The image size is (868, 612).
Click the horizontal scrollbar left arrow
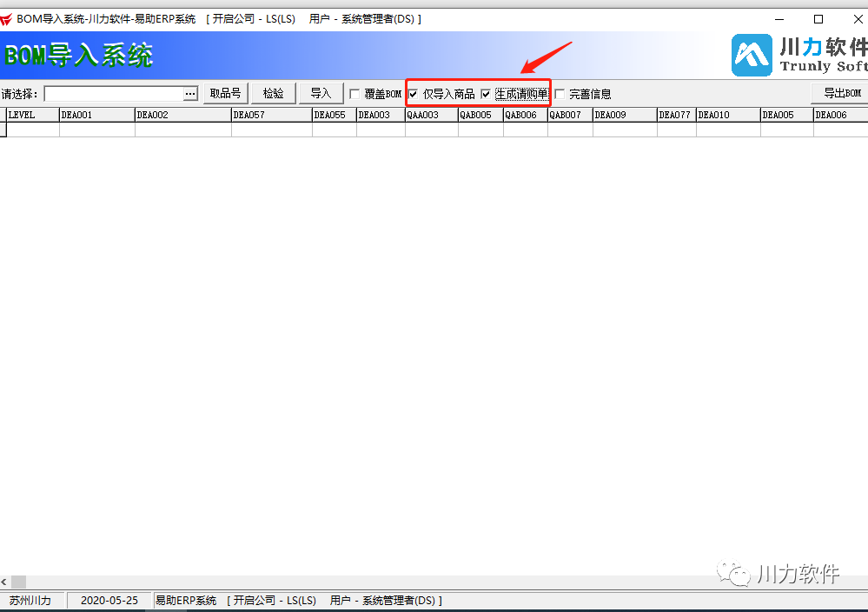[x=4, y=582]
